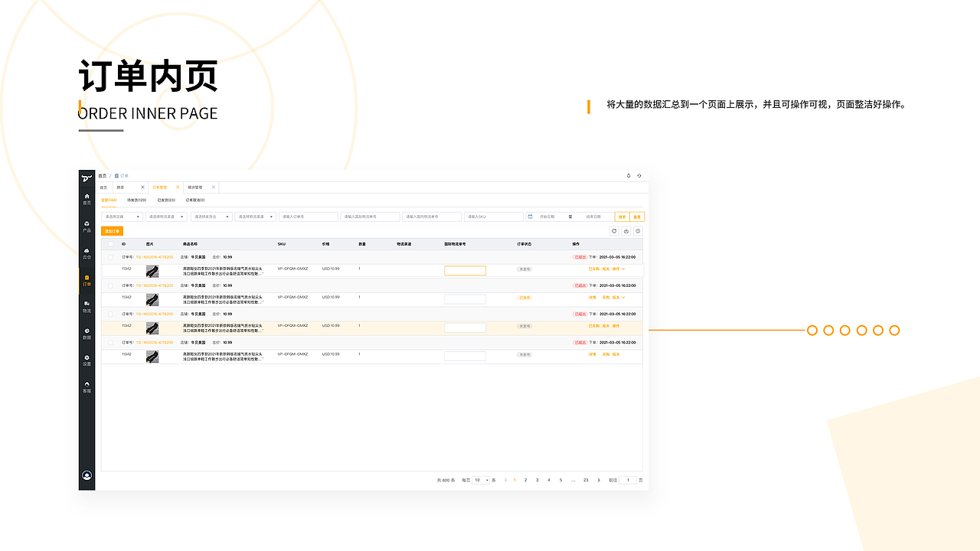This screenshot has width=980, height=551.
Task: Close the 订单管理 tab
Action: pyautogui.click(x=178, y=187)
